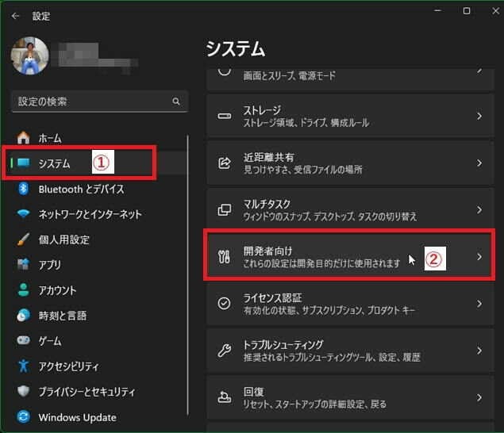Open Windows Update in the sidebar
Screen dimensions: 504x433
pos(77,417)
